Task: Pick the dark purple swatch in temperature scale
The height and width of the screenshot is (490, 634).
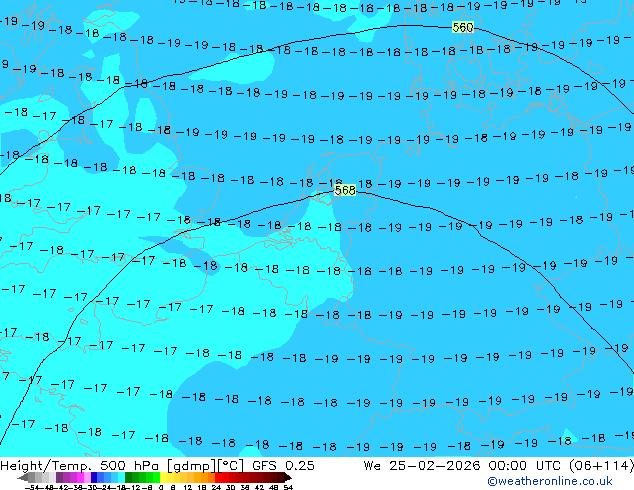Action: coord(59,478)
